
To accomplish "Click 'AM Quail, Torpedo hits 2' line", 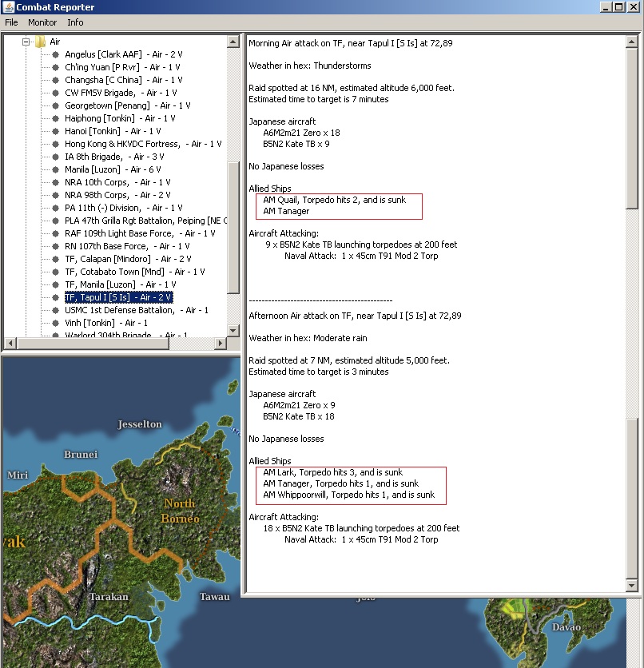I will click(334, 200).
